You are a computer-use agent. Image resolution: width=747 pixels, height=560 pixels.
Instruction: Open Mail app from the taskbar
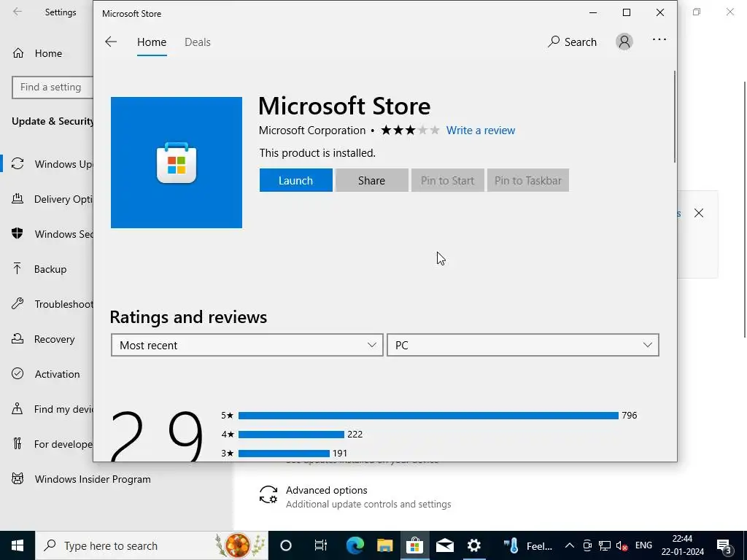pos(444,545)
